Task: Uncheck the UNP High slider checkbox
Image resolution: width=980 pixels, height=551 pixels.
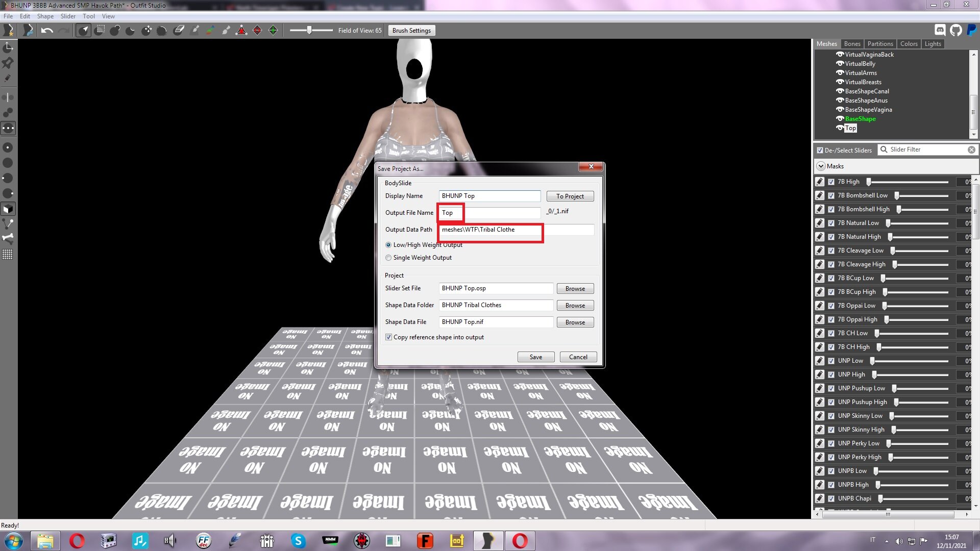Action: tap(831, 374)
